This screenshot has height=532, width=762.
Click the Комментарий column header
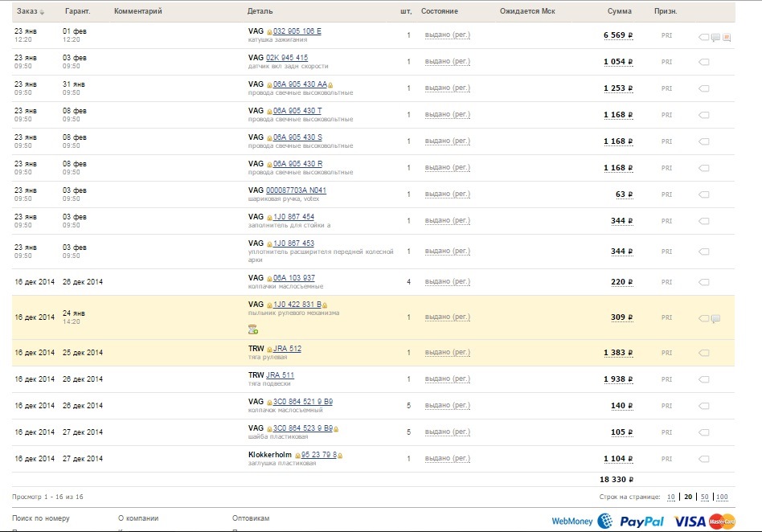click(138, 11)
